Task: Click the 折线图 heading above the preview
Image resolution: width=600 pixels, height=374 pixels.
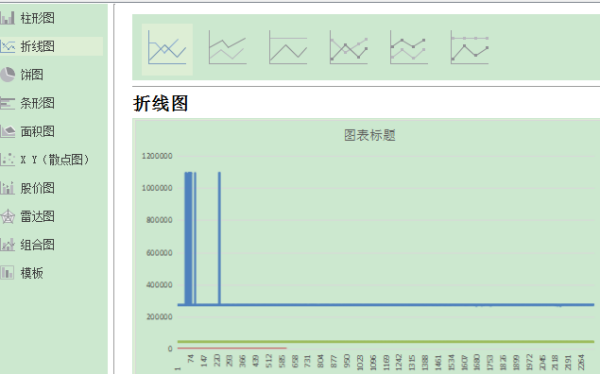Action: tap(160, 103)
